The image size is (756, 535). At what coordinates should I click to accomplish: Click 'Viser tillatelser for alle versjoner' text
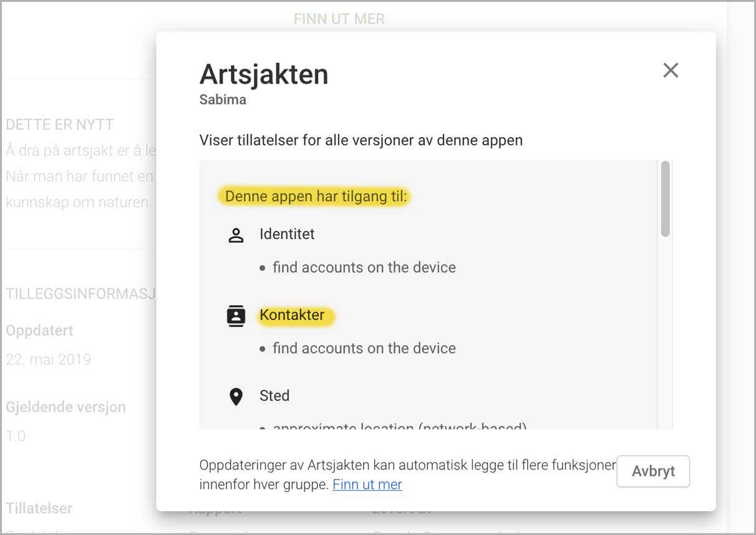coord(361,140)
